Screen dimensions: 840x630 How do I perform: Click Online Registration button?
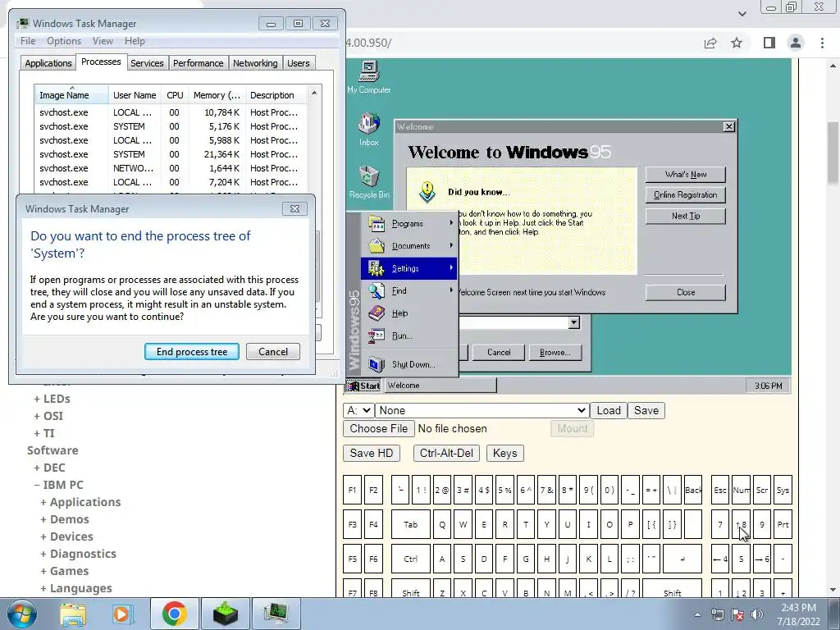click(685, 195)
